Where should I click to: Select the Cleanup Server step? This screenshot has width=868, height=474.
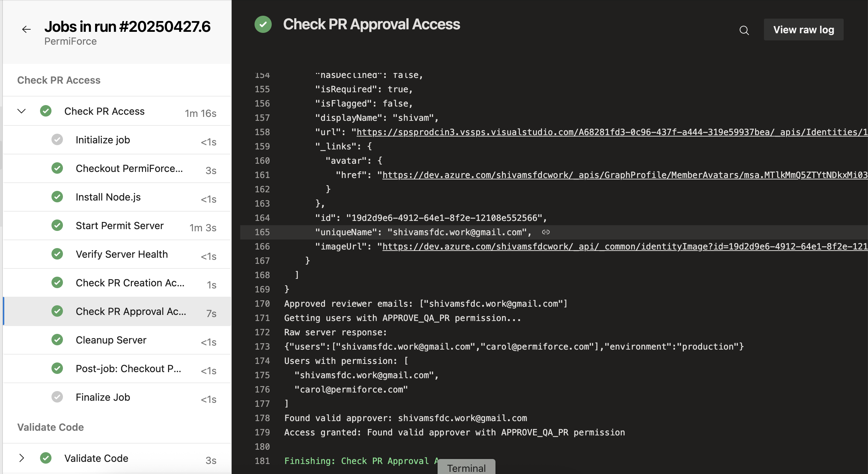tap(117, 340)
